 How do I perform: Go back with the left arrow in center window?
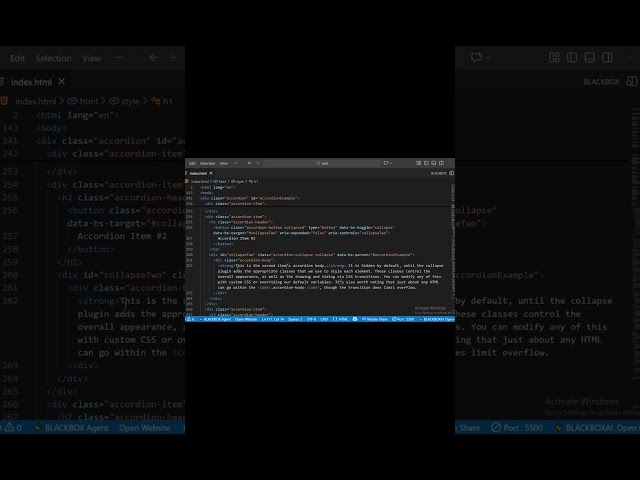point(249,163)
